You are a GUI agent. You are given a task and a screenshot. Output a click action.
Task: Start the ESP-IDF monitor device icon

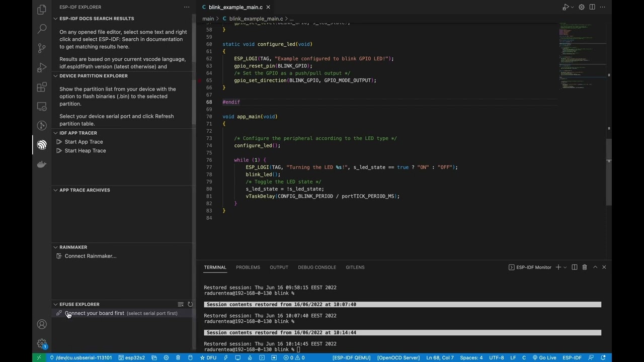[238, 357]
